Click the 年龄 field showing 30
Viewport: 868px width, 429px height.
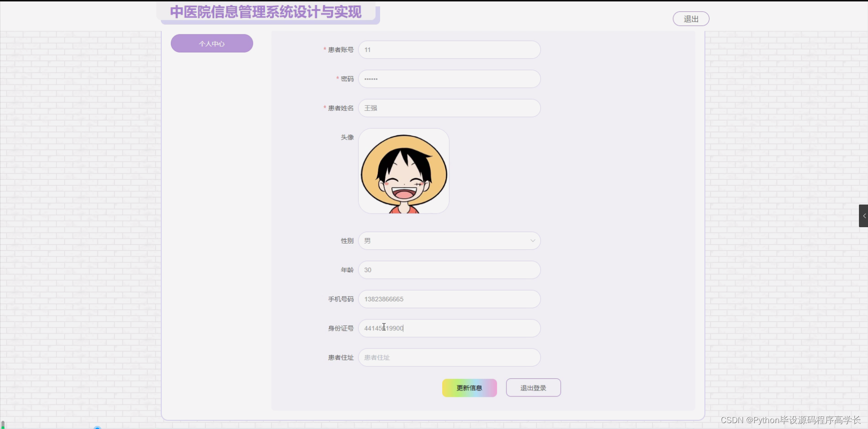pyautogui.click(x=449, y=270)
